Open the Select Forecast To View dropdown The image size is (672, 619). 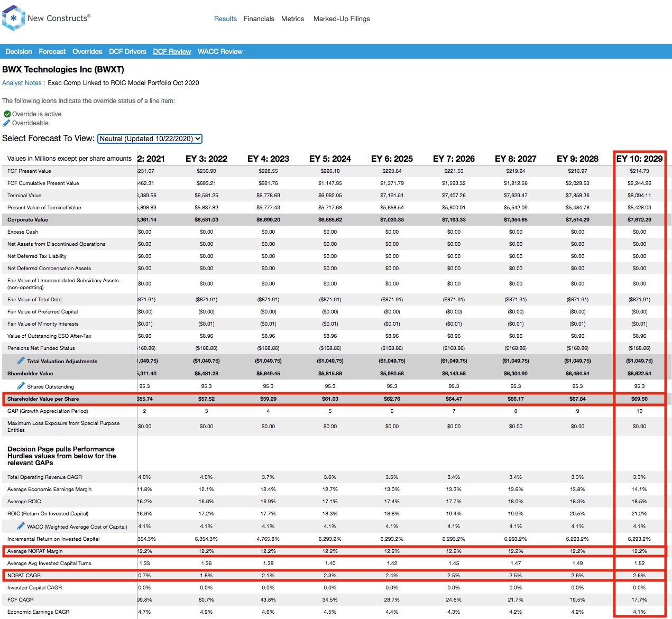click(150, 138)
